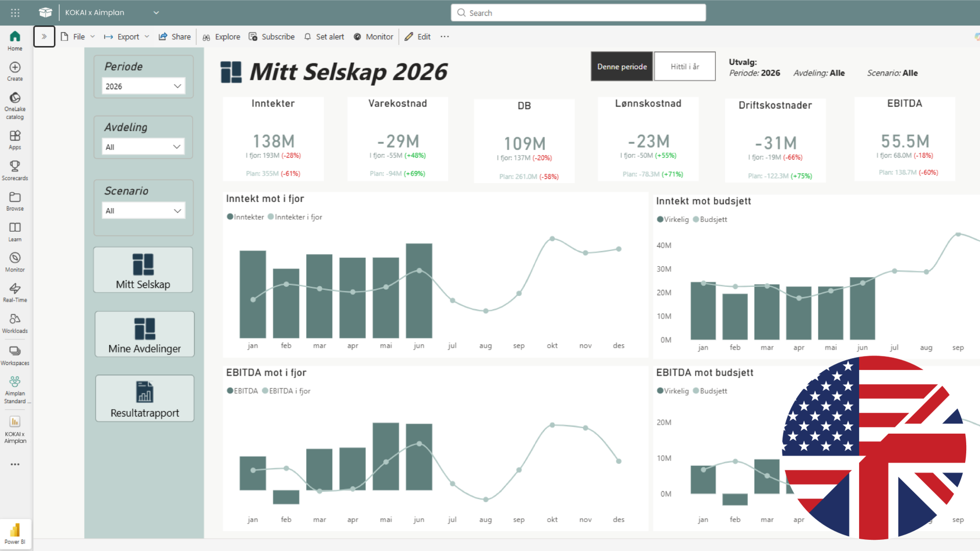Click Set alert in the toolbar
Viewport: 980px width, 551px height.
coord(324,37)
